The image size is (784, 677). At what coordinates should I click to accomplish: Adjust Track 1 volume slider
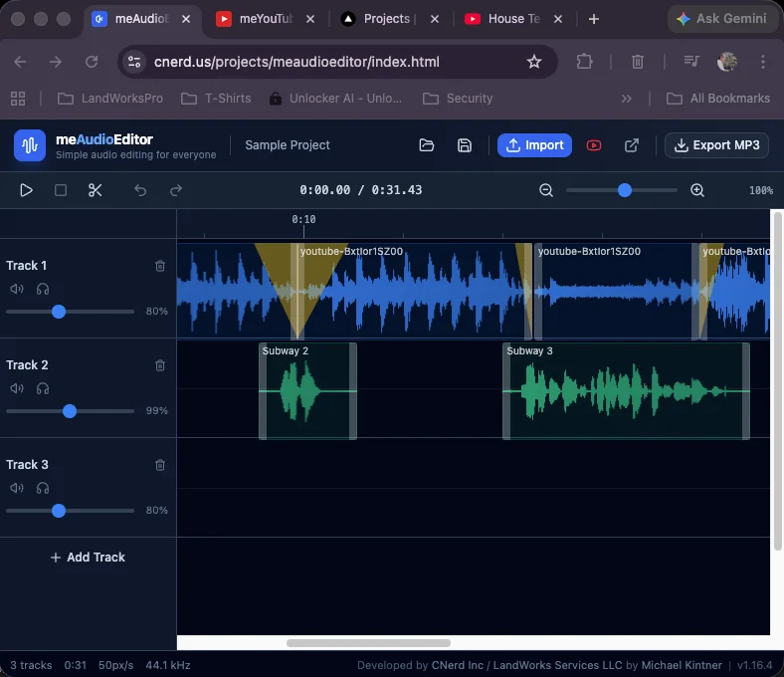click(70, 312)
